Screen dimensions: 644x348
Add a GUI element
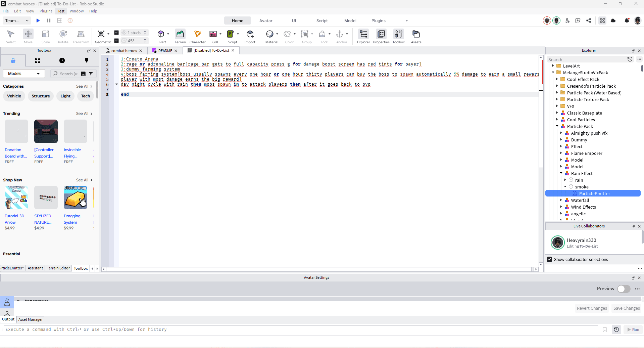[213, 36]
